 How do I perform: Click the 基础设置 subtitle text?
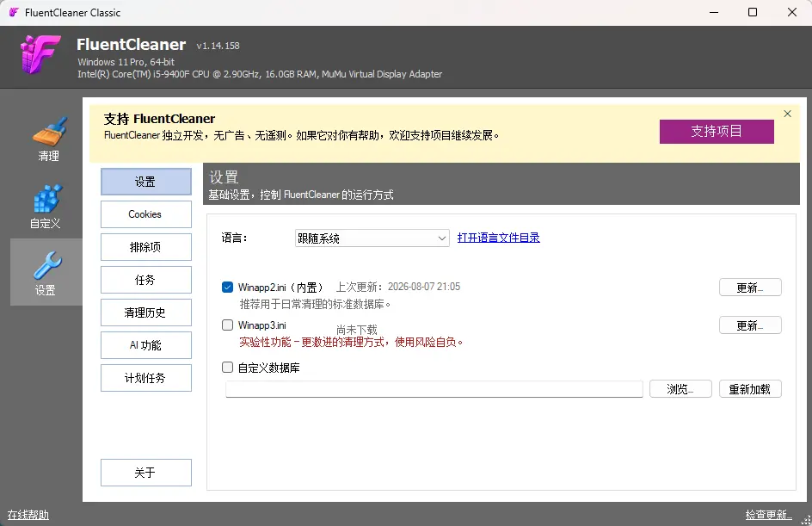[x=301, y=195]
